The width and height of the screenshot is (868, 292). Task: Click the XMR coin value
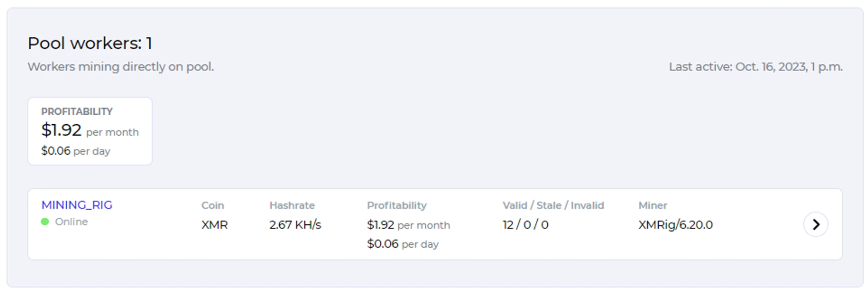[x=214, y=225]
